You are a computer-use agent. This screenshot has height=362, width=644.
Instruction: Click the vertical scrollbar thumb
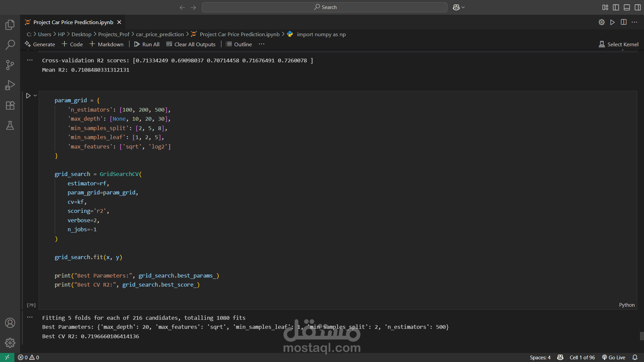(x=641, y=336)
